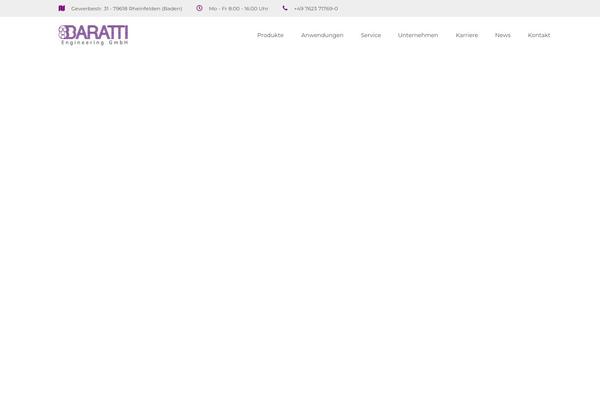Screen dimensions: 600x400
Task: Open the Kontakt page
Action: [x=539, y=35]
